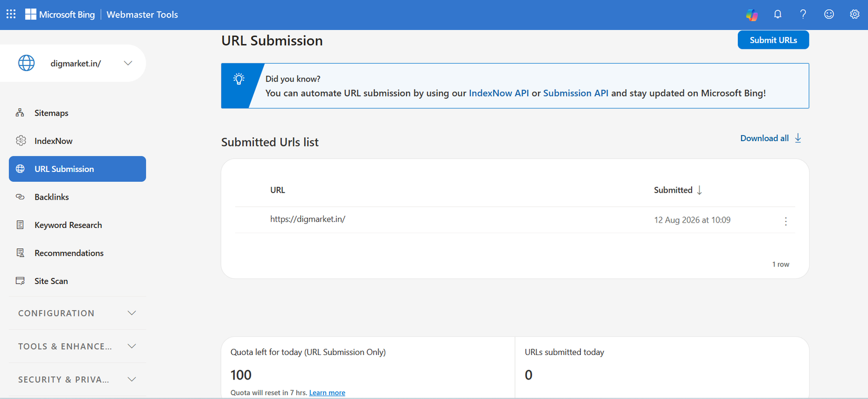Expand the SECURITY & PRIVA... section
Screen dimensions: 868x399
pyautogui.click(x=77, y=379)
